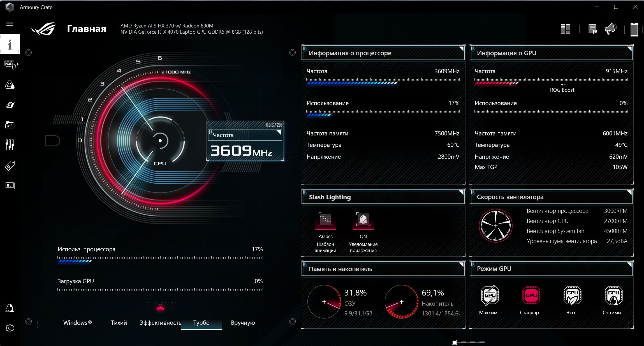Screen dimensions: 644x346
Task: Expand the Частота widget corner arrow
Action: click(279, 132)
